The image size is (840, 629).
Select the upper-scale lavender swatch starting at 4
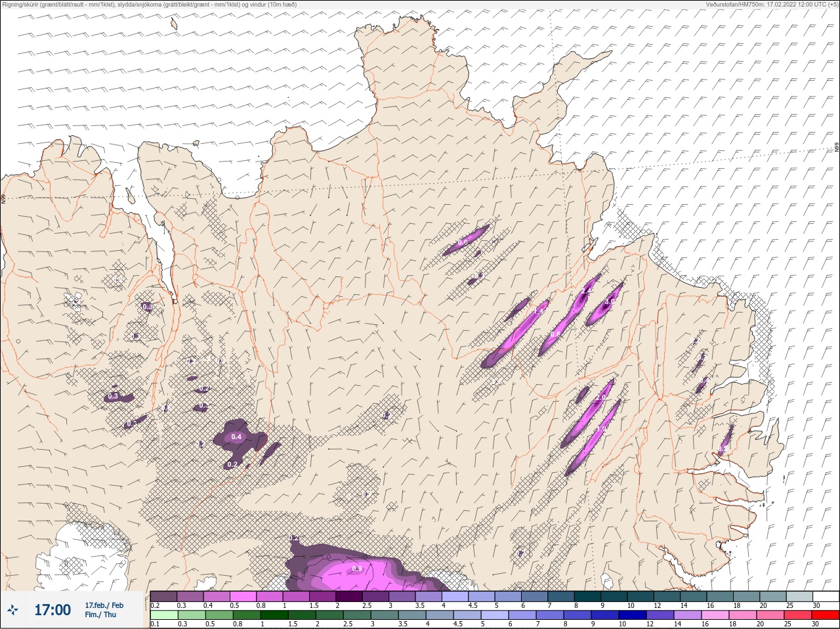[455, 596]
